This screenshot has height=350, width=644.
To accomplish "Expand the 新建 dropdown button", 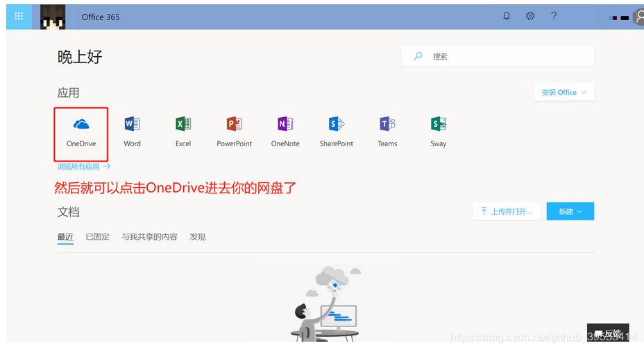I will pos(570,211).
